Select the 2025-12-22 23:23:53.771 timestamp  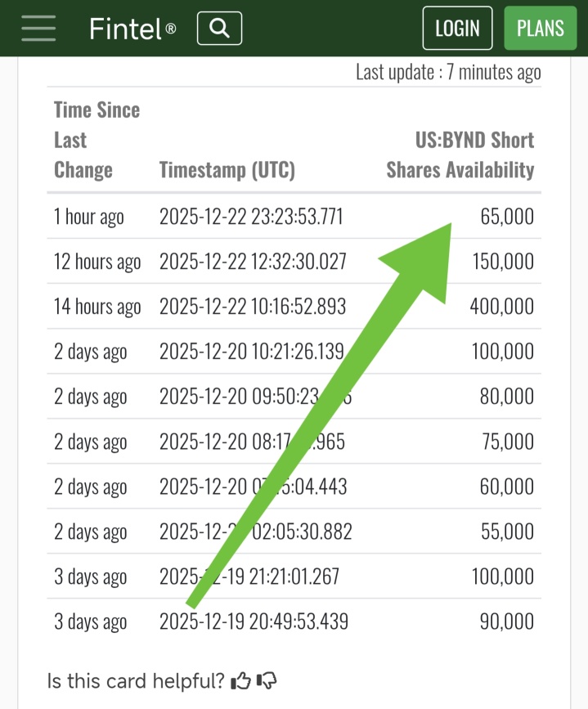pos(251,216)
